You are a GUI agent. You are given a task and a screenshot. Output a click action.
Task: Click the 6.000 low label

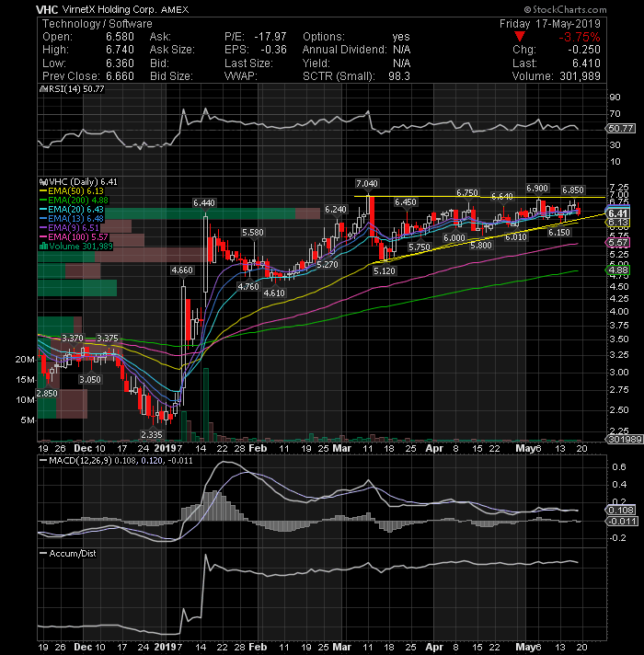(x=454, y=237)
